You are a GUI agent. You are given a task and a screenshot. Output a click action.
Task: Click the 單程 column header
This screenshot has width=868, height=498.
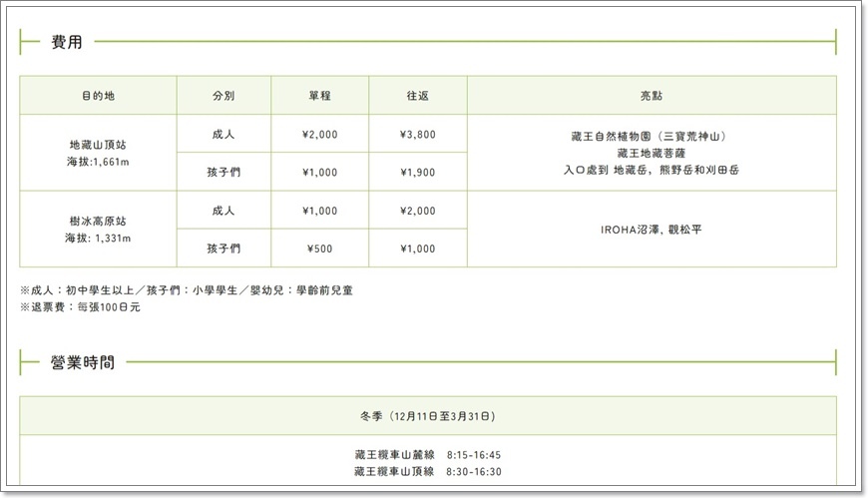click(x=320, y=96)
